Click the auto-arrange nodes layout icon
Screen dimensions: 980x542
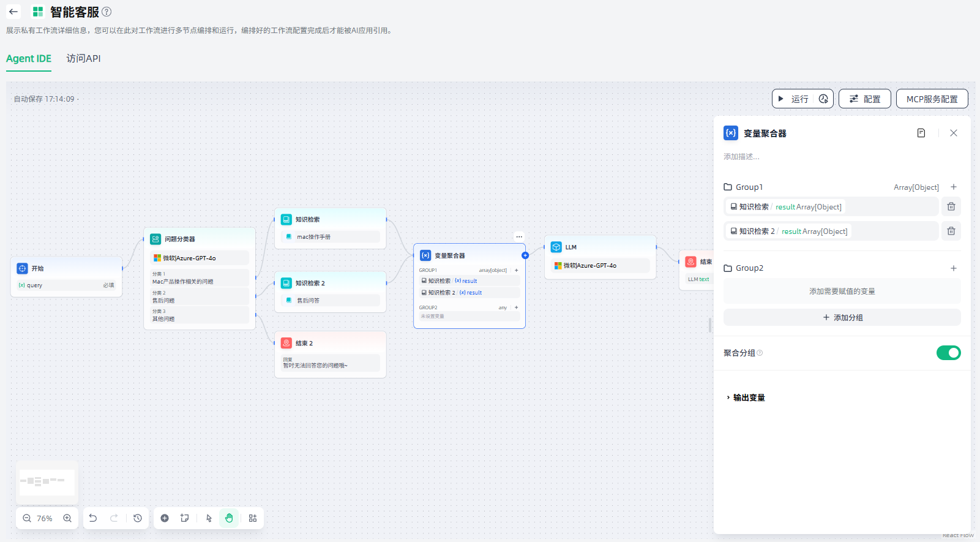coord(253,518)
